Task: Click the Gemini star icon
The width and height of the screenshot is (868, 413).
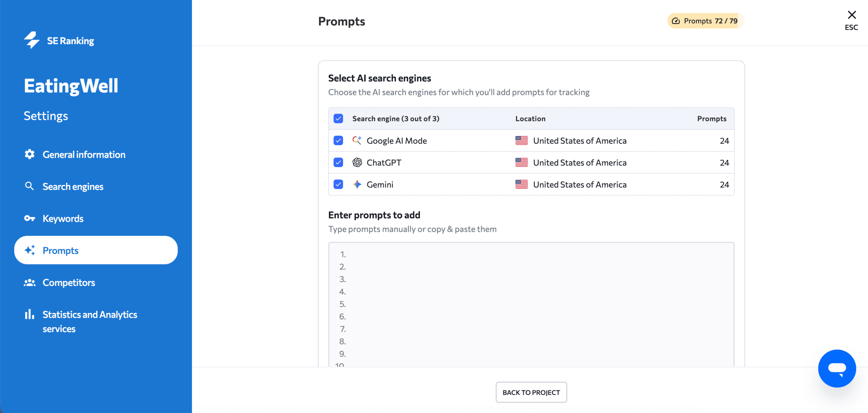Action: point(357,184)
